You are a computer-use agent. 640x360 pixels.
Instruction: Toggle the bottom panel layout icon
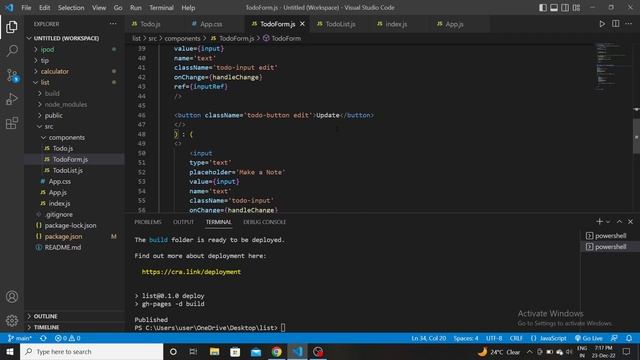coord(554,8)
